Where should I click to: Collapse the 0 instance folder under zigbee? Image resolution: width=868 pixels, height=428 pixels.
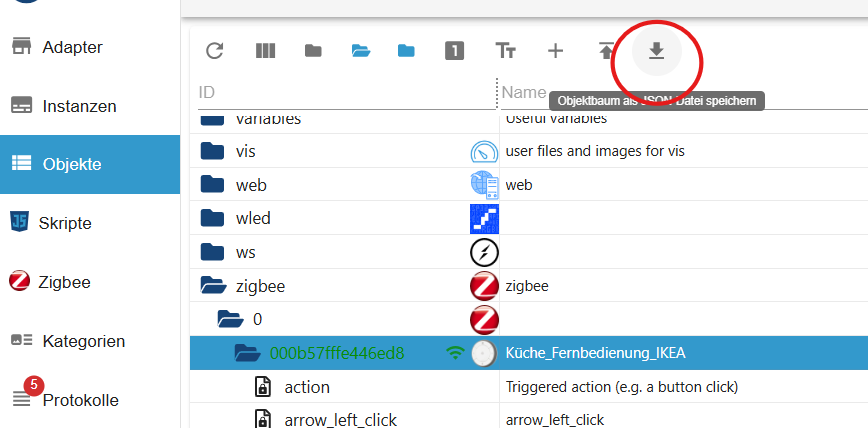pyautogui.click(x=230, y=320)
